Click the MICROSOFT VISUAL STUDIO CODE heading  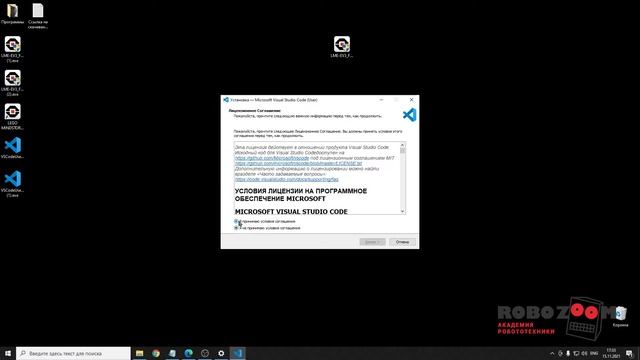coord(291,211)
